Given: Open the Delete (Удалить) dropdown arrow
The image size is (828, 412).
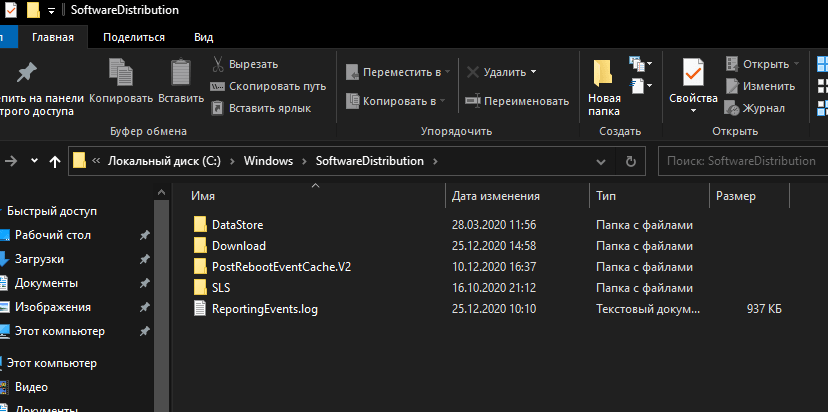Looking at the screenshot, I should [x=533, y=72].
